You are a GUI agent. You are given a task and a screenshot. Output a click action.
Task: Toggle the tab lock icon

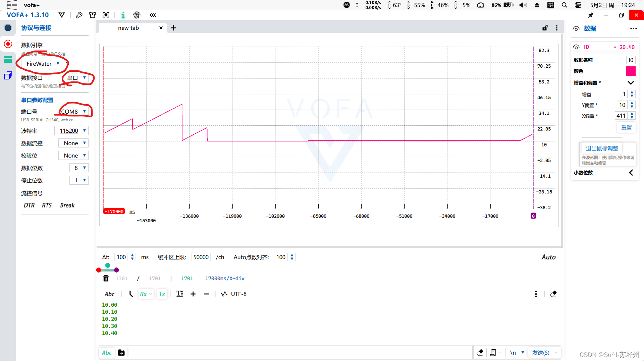click(x=545, y=28)
